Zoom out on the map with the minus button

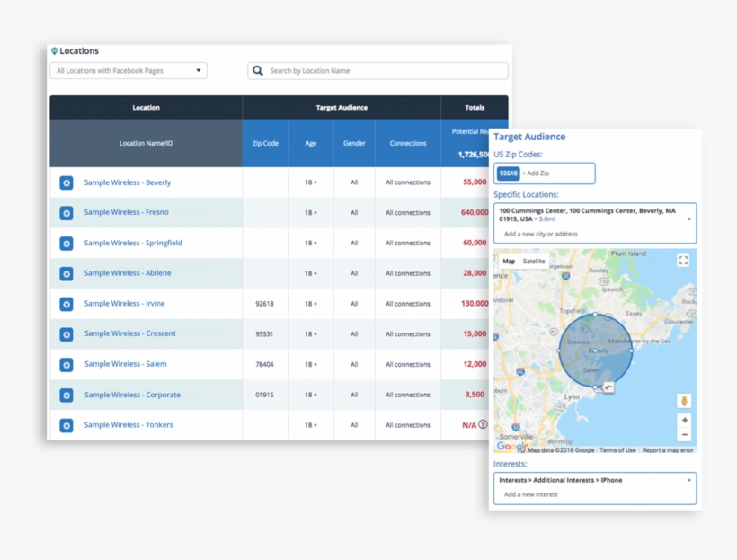coord(684,435)
